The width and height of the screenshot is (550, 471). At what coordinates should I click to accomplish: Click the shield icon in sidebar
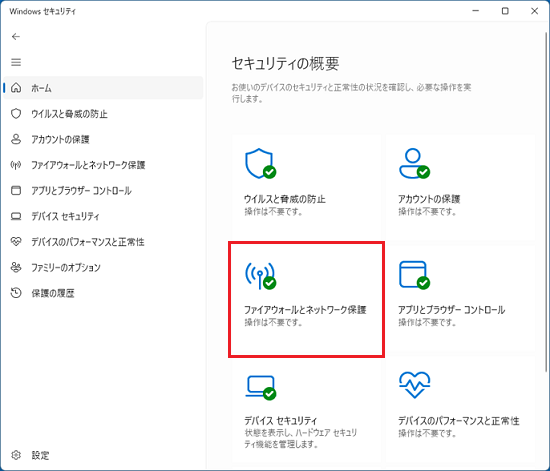click(x=16, y=114)
